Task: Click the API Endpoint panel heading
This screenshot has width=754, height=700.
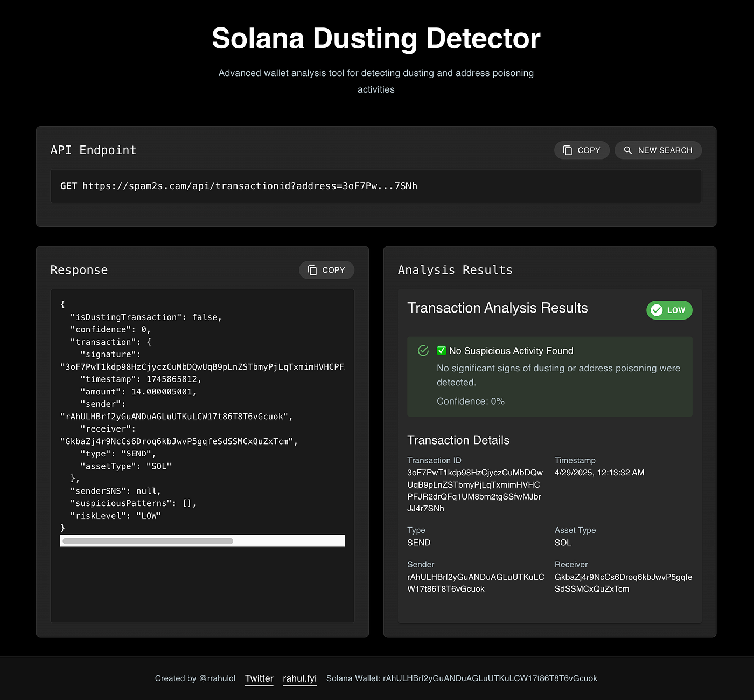Action: click(x=94, y=150)
